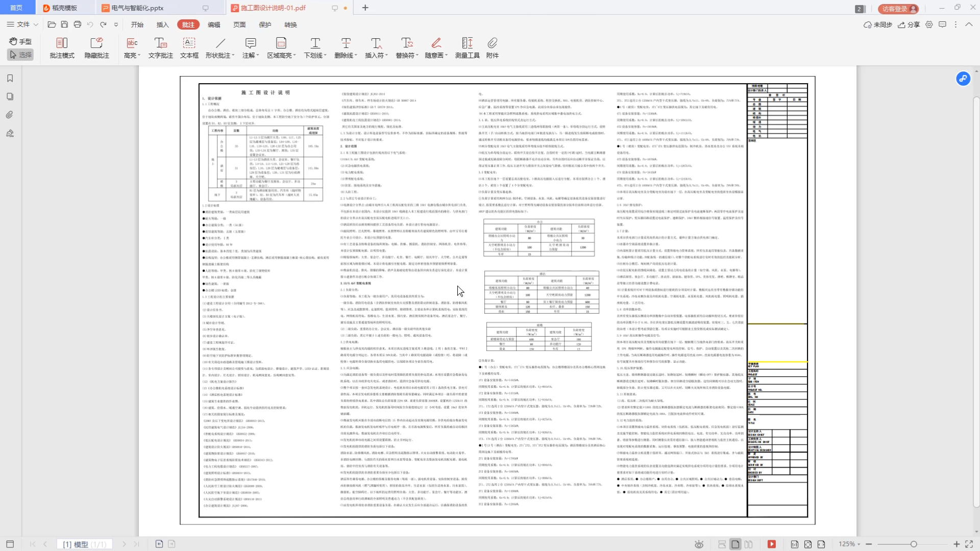The image size is (980, 551).
Task: Switch to the 编辑 ribbon tab
Action: [x=214, y=24]
